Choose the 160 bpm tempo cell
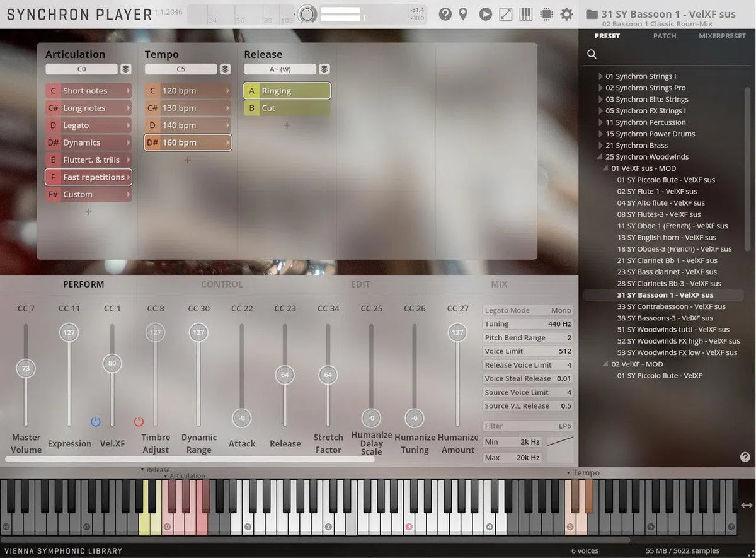Screen dimensions: 756x558 [x=187, y=142]
